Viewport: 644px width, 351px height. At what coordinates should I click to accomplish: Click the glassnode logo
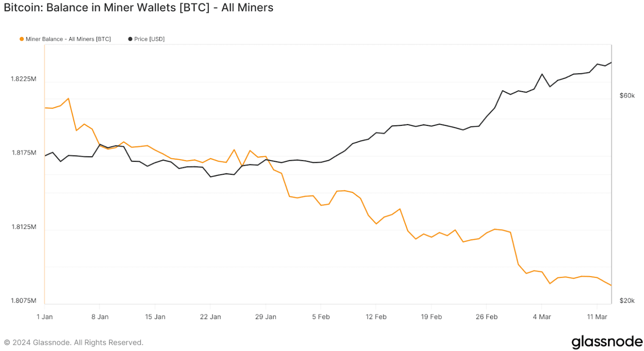pyautogui.click(x=607, y=342)
